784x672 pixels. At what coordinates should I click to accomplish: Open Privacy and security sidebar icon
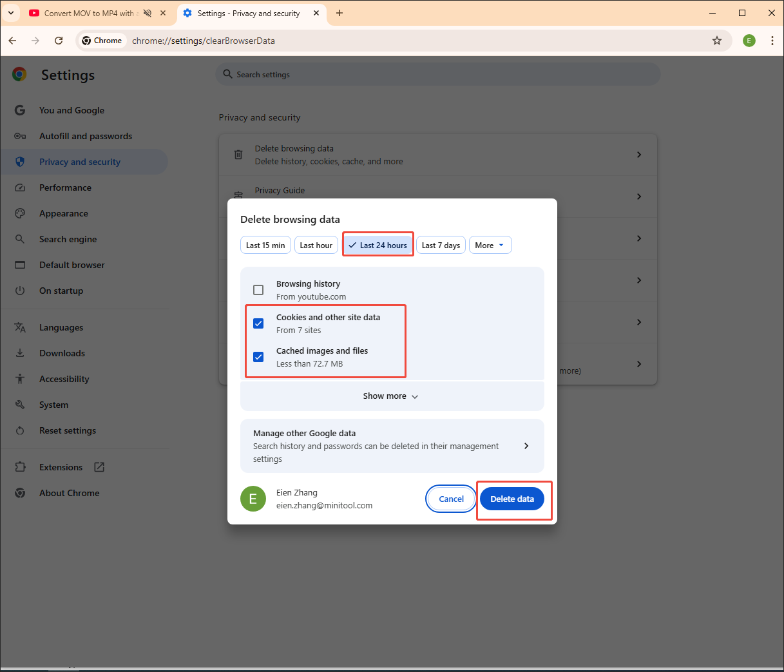tap(20, 162)
